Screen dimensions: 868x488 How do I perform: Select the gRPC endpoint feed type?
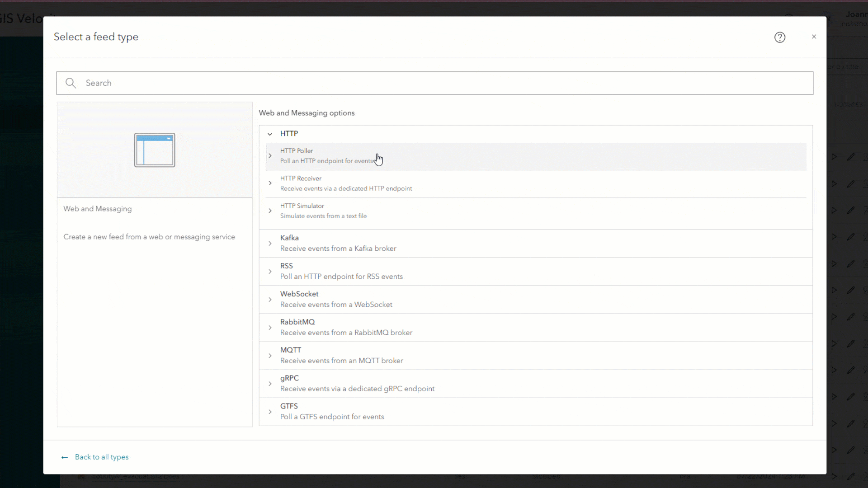(357, 383)
